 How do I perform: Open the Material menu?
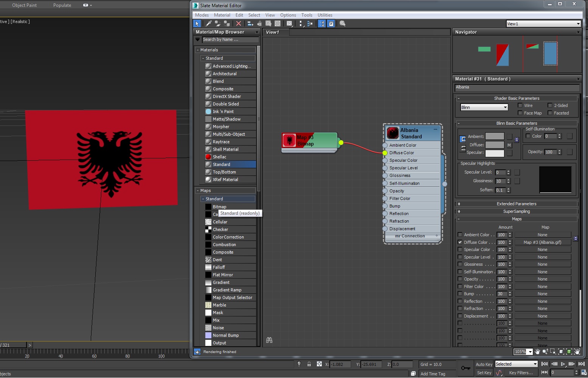tap(222, 15)
